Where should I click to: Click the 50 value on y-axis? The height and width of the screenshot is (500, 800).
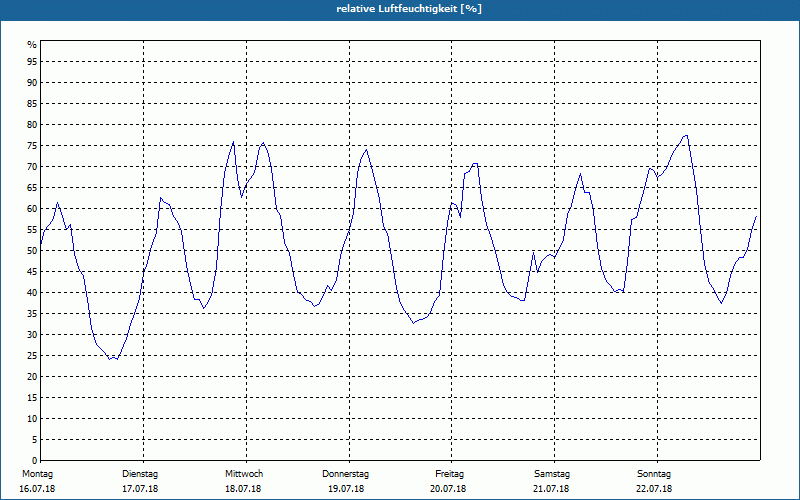coord(32,251)
